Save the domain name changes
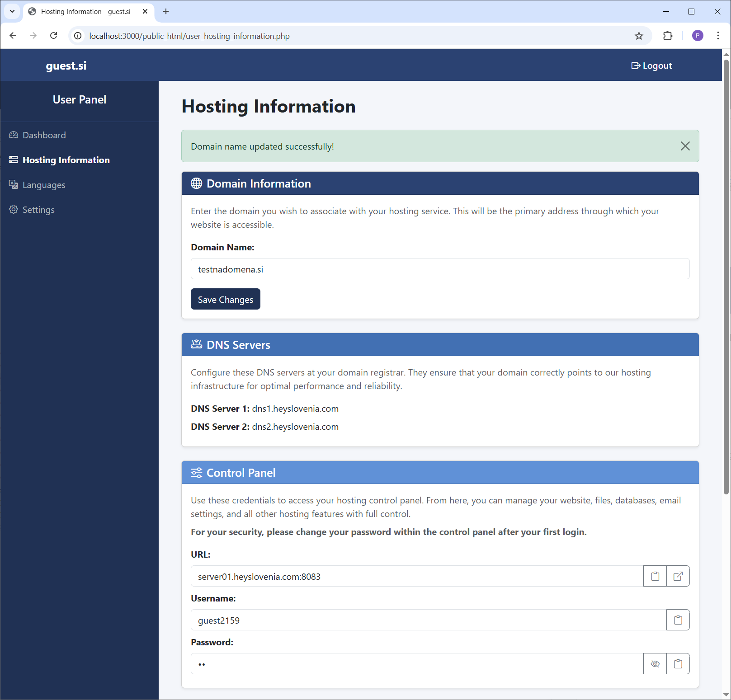 click(x=225, y=299)
